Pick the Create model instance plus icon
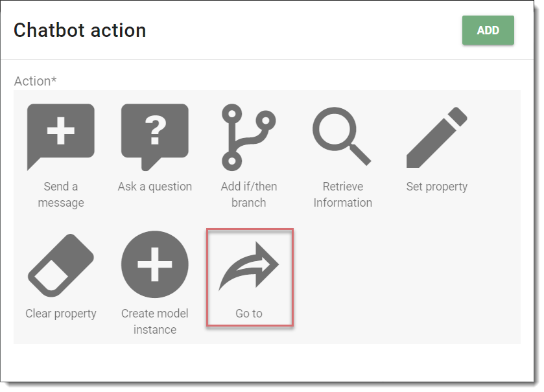 point(155,264)
